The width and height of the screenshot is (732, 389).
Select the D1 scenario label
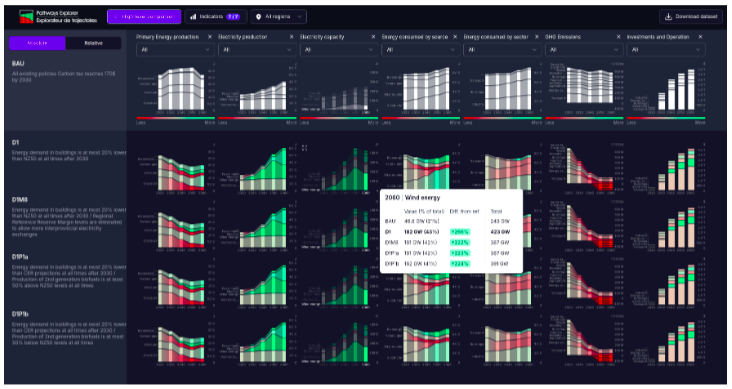[15, 142]
